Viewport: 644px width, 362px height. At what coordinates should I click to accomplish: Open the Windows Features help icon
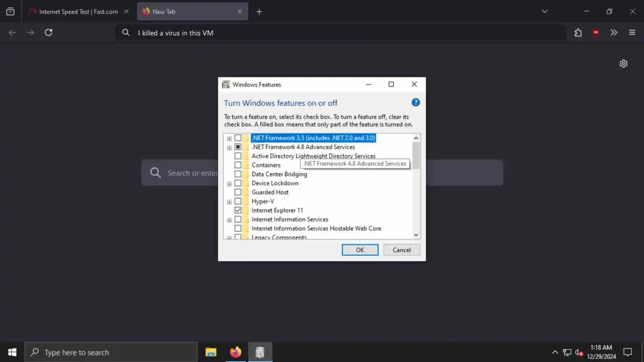click(416, 103)
